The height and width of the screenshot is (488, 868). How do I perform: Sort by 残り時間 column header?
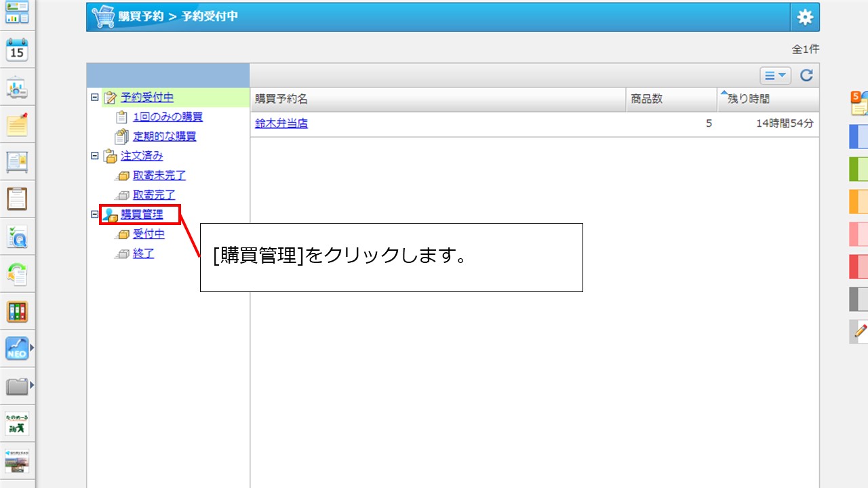(768, 99)
